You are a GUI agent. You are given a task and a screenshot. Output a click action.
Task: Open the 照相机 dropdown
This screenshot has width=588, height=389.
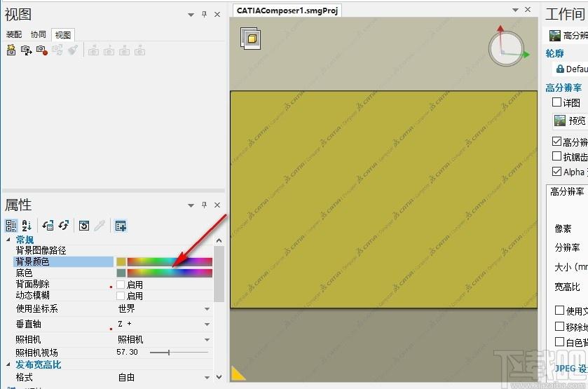pos(207,339)
